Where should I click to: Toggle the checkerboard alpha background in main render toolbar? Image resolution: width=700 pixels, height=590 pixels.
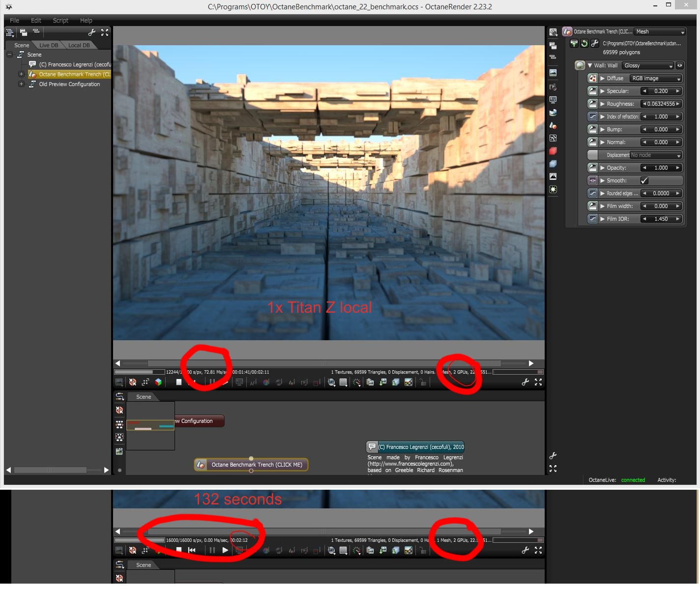(x=408, y=382)
